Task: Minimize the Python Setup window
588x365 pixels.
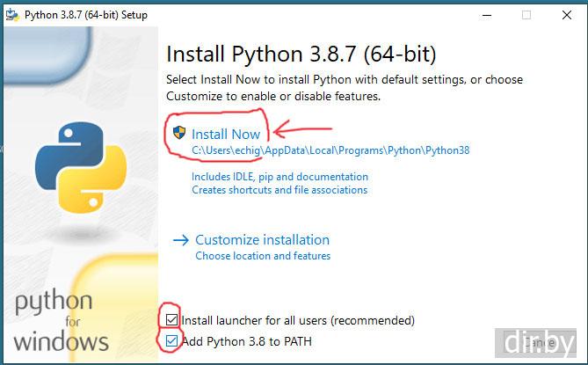Action: point(485,15)
